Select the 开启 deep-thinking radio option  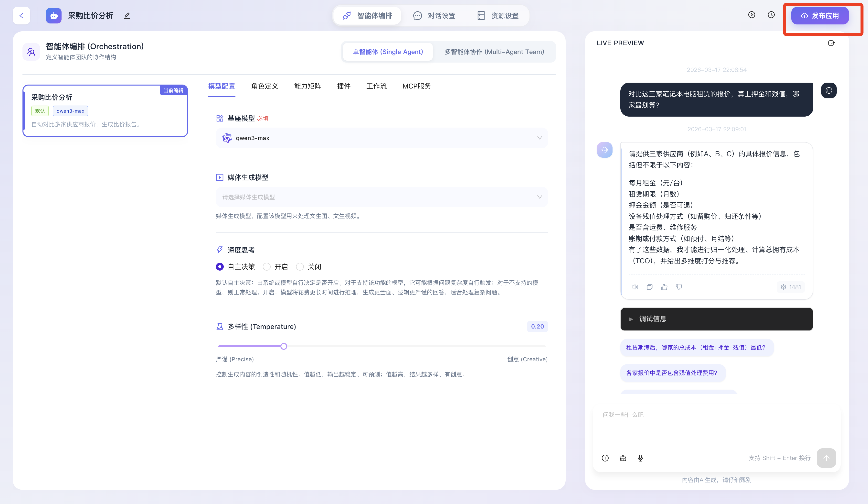click(267, 266)
